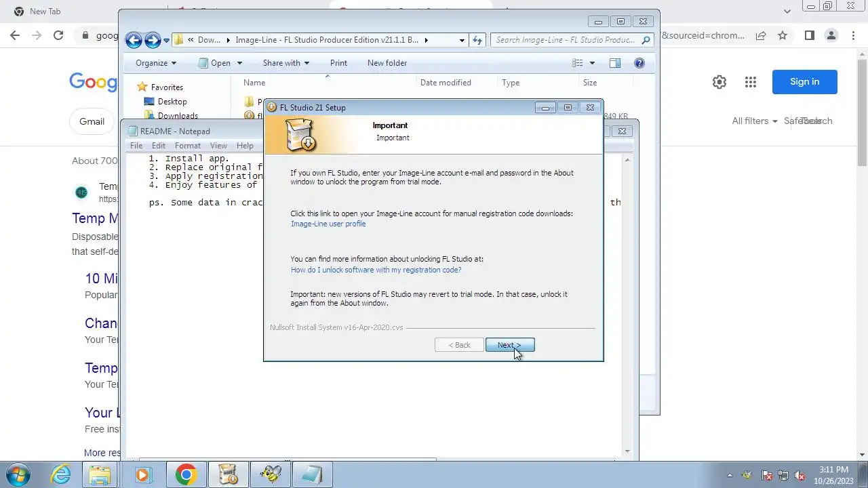Open Windows Media Player taskbar icon

(142, 475)
